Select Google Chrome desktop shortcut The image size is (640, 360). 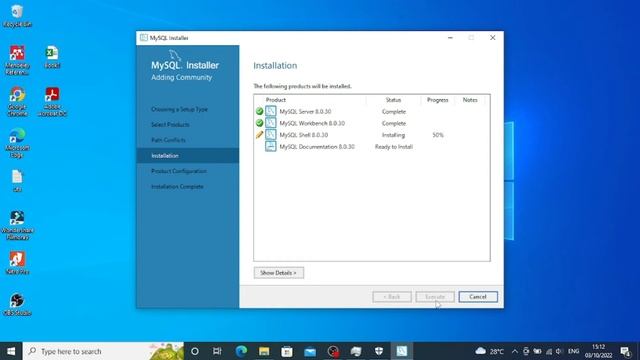tap(17, 102)
